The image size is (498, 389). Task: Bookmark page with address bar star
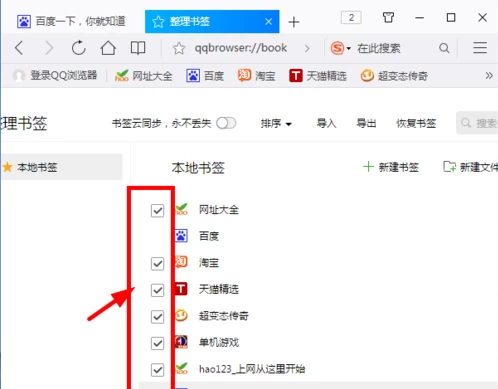[179, 49]
